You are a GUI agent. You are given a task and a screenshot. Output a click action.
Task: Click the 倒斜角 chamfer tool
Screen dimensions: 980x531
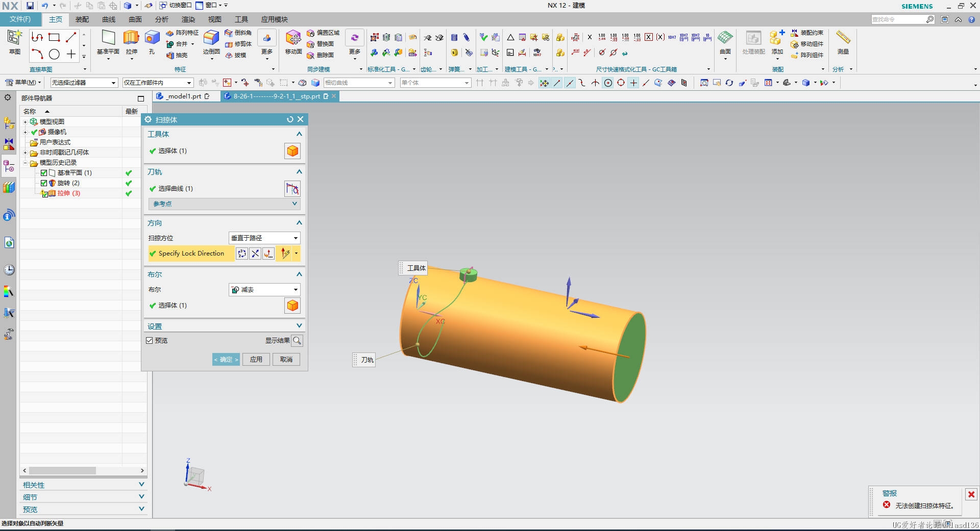coord(238,33)
